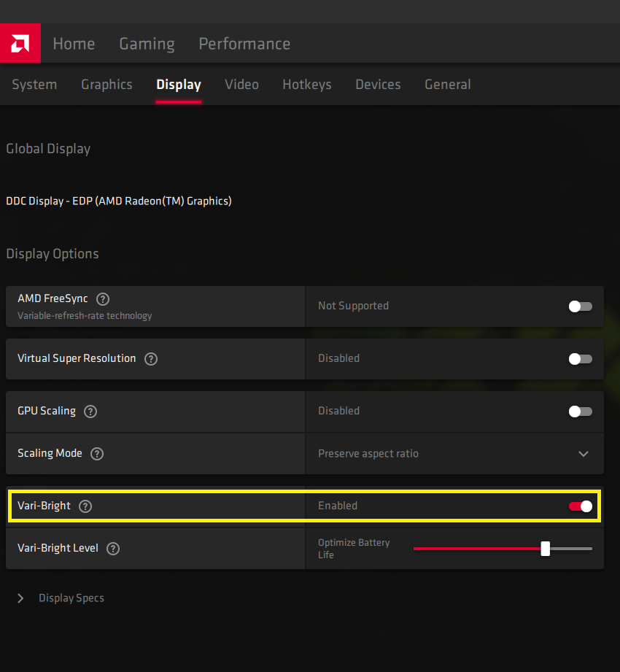This screenshot has height=672, width=620.
Task: Click the Optimize Battery Life label
Action: (354, 549)
